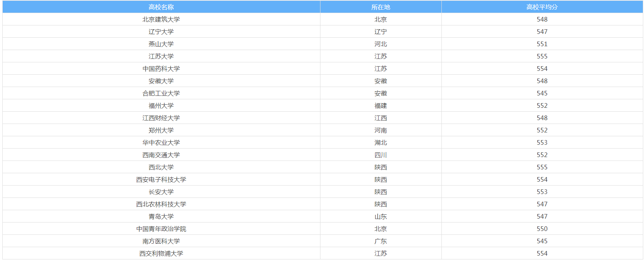Click 山东 location in 青岛大学 row
This screenshot has height=261, width=644.
(381, 216)
